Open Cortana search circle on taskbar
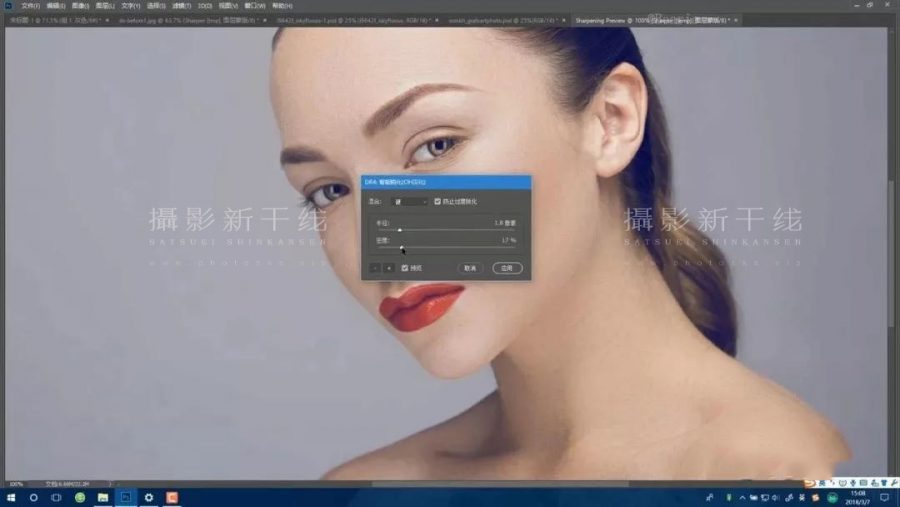 click(x=33, y=497)
